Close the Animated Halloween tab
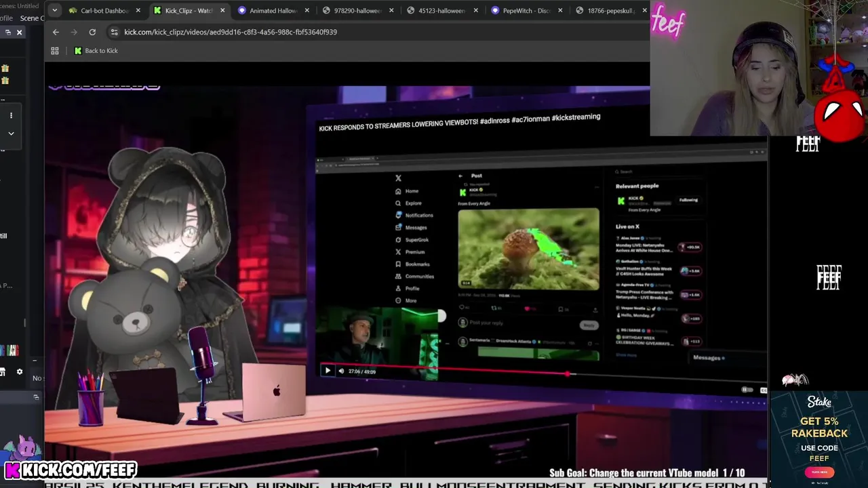The width and height of the screenshot is (868, 488). click(x=307, y=11)
